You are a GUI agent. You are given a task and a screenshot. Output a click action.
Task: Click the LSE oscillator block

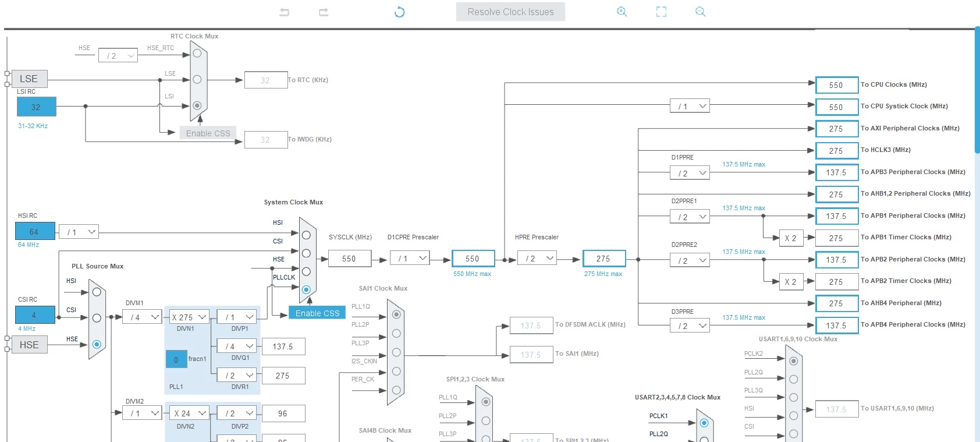(29, 79)
